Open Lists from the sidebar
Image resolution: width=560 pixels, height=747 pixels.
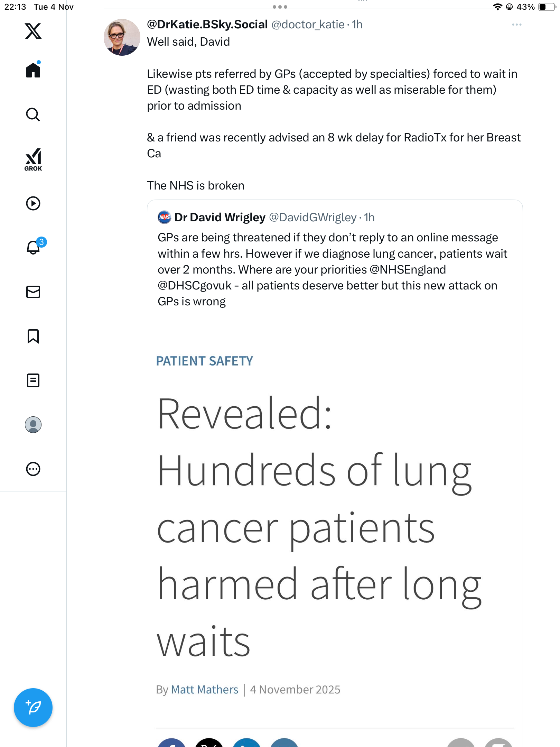33,380
